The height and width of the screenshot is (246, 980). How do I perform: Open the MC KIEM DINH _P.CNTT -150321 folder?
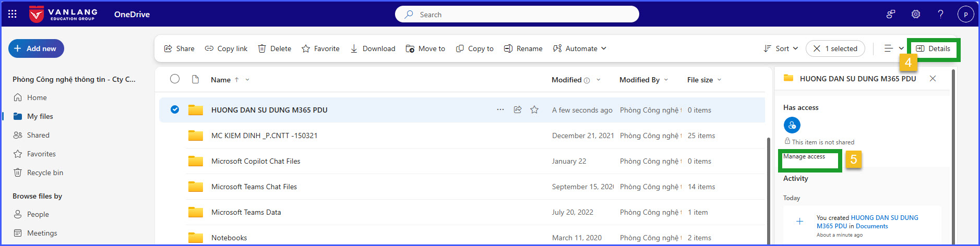click(x=264, y=136)
